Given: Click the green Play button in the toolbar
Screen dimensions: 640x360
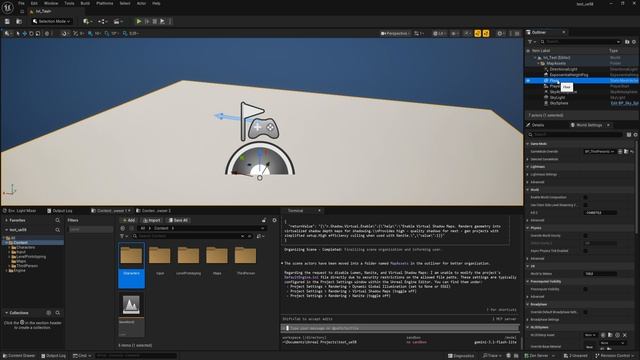Looking at the screenshot, I should pyautogui.click(x=139, y=21).
